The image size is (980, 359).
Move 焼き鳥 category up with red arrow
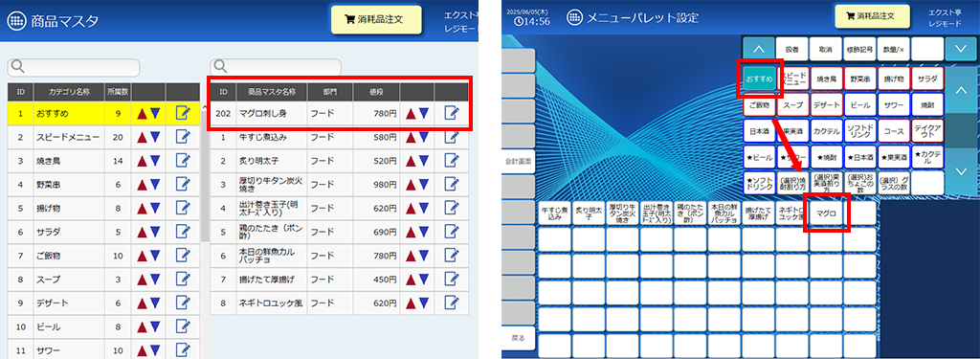[142, 161]
